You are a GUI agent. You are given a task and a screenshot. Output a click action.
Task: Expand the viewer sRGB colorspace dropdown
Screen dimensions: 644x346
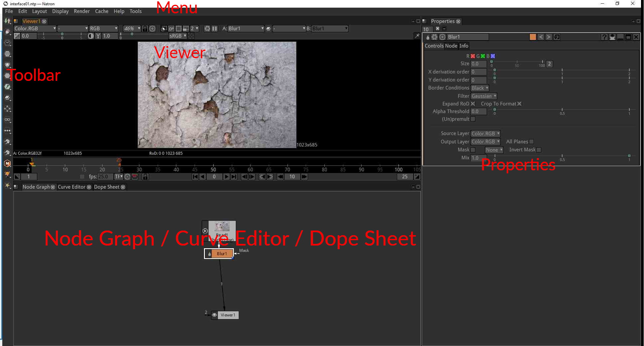tap(178, 36)
